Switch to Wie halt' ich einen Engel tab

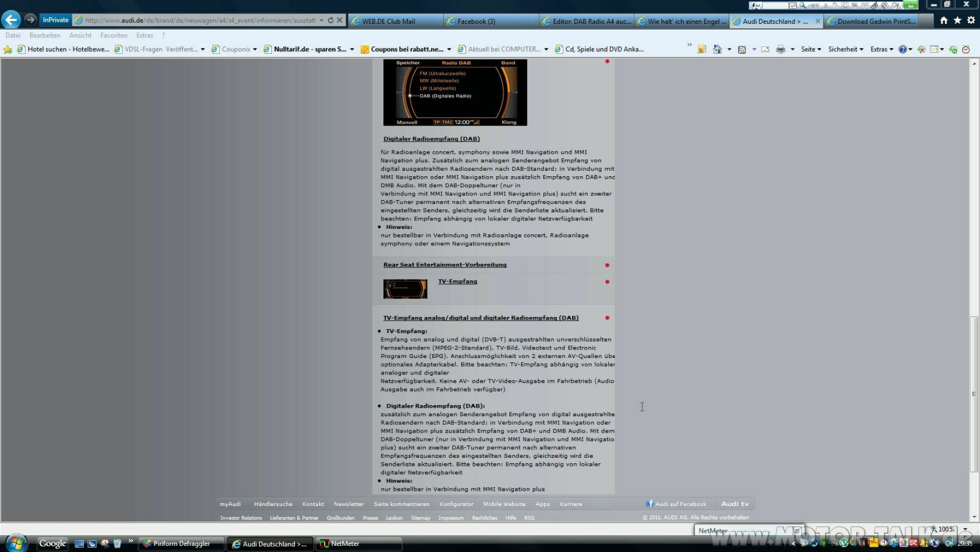point(682,21)
